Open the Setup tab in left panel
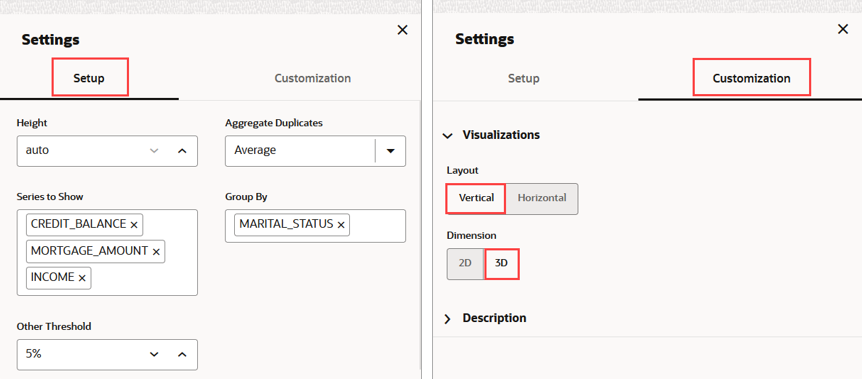Image resolution: width=862 pixels, height=379 pixels. [89, 78]
